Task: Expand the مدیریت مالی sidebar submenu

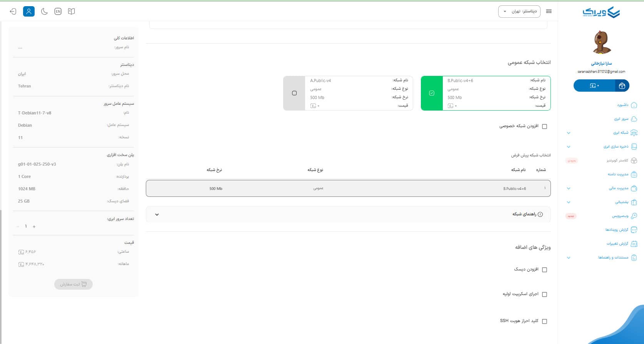Action: click(x=569, y=188)
